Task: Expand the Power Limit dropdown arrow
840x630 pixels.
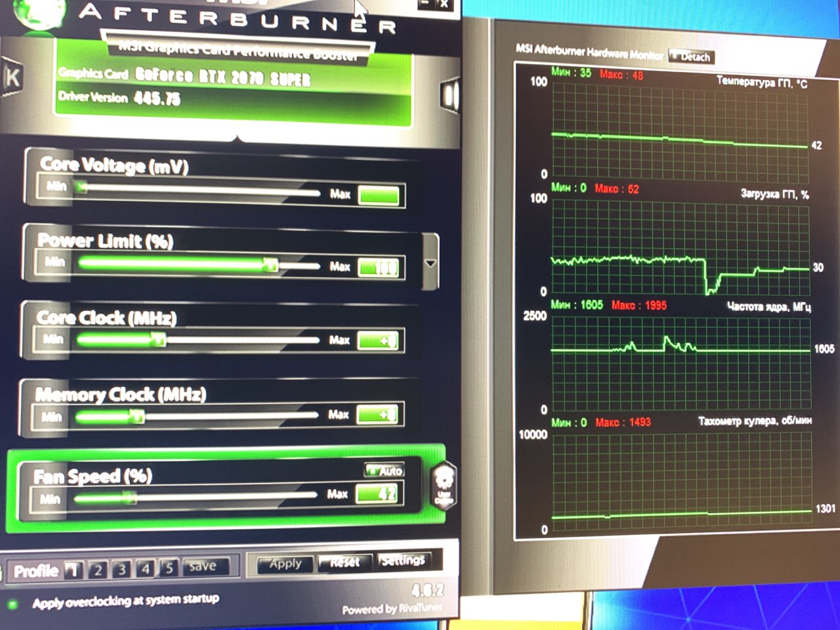Action: (430, 263)
